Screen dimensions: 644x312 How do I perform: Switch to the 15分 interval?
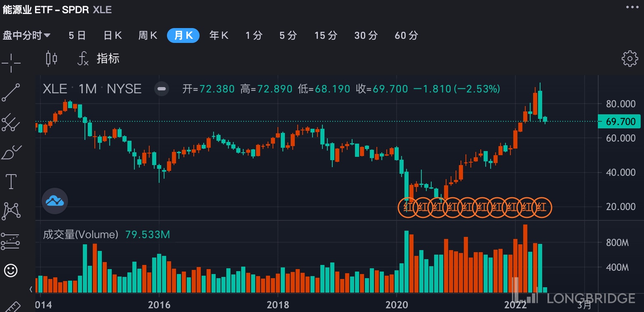(x=326, y=35)
